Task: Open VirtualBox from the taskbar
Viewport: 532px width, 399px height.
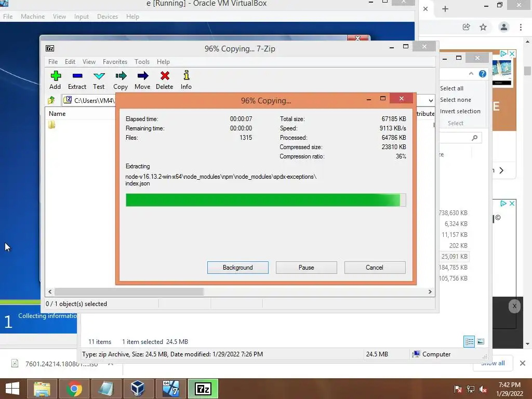Action: click(x=138, y=389)
